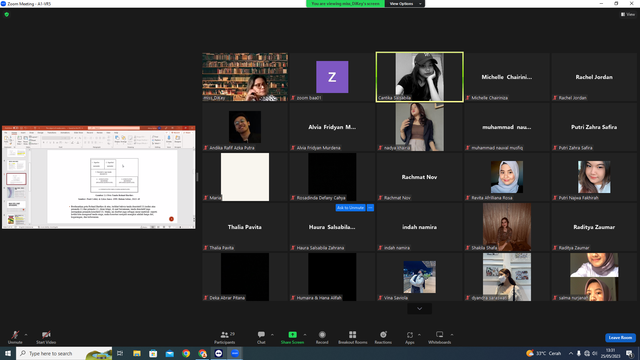Start recording with the Record button
Image resolution: width=640 pixels, height=360 pixels.
[322, 337]
